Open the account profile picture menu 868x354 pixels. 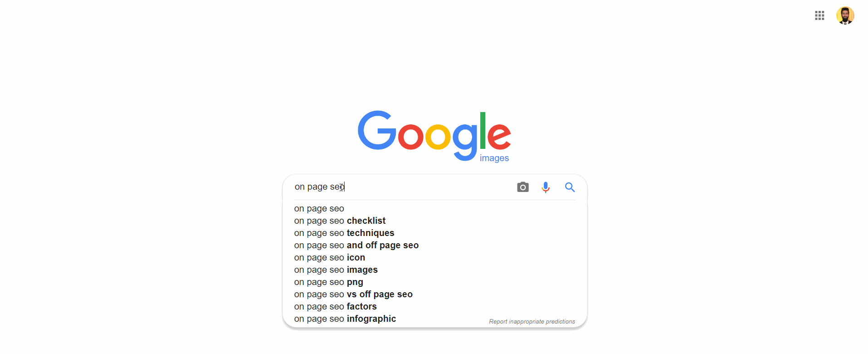(845, 16)
